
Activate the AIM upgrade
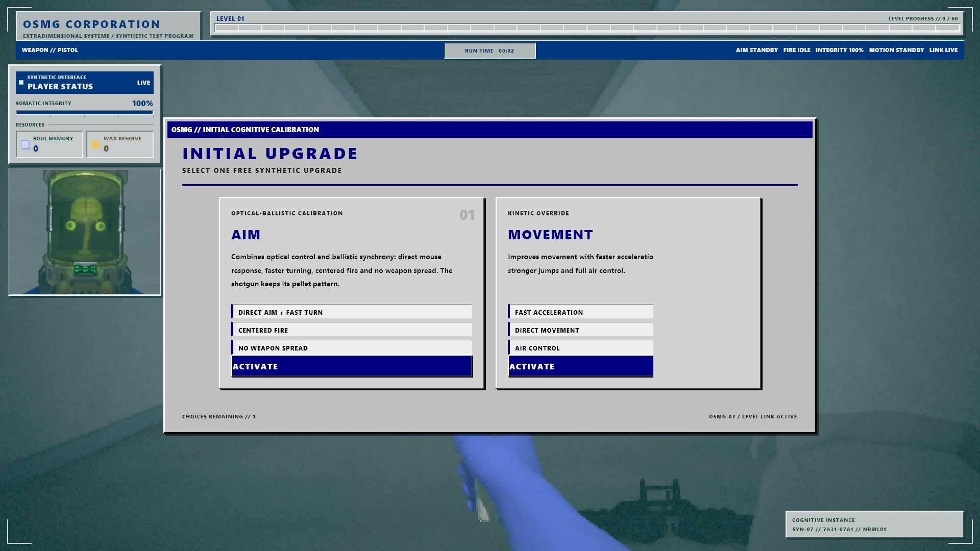pyautogui.click(x=352, y=366)
